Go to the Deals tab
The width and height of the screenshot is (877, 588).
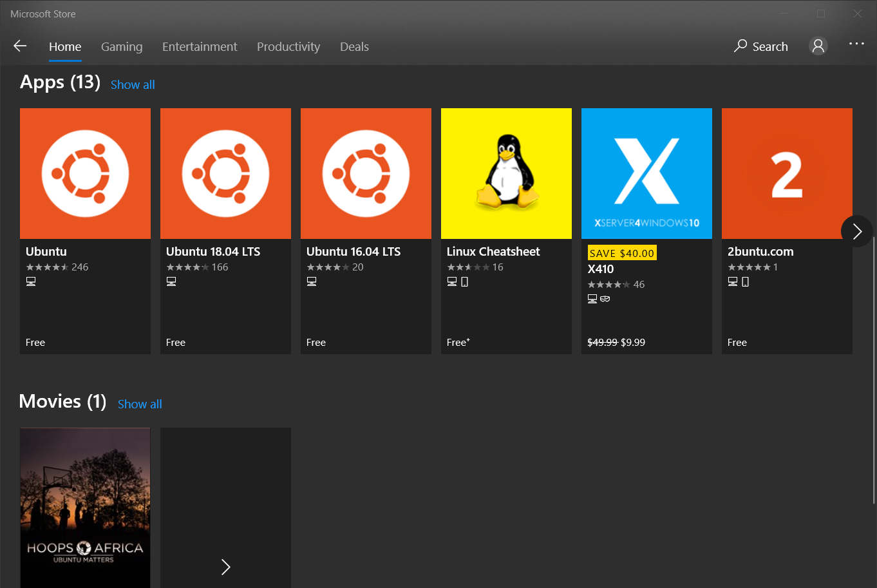pos(354,46)
